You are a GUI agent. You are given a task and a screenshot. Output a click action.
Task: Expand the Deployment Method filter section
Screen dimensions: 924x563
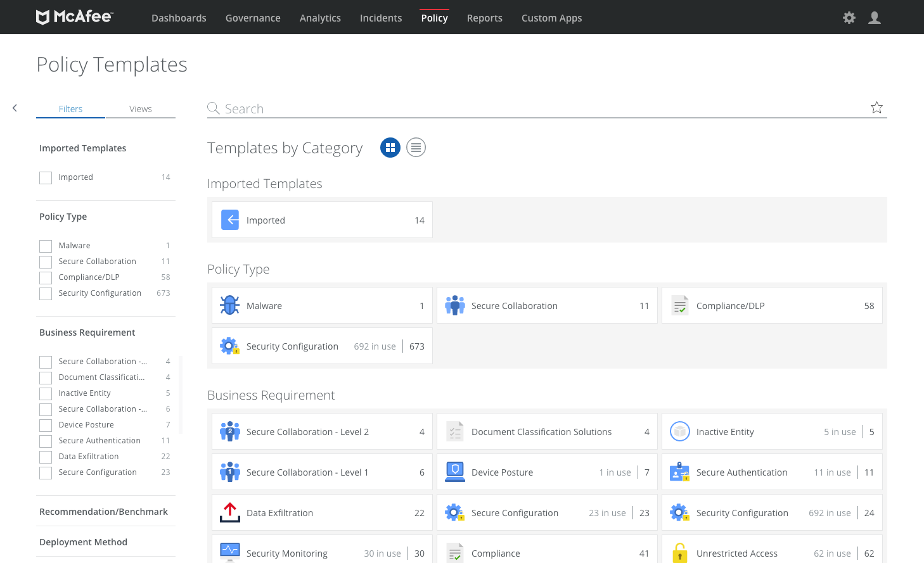(x=83, y=542)
